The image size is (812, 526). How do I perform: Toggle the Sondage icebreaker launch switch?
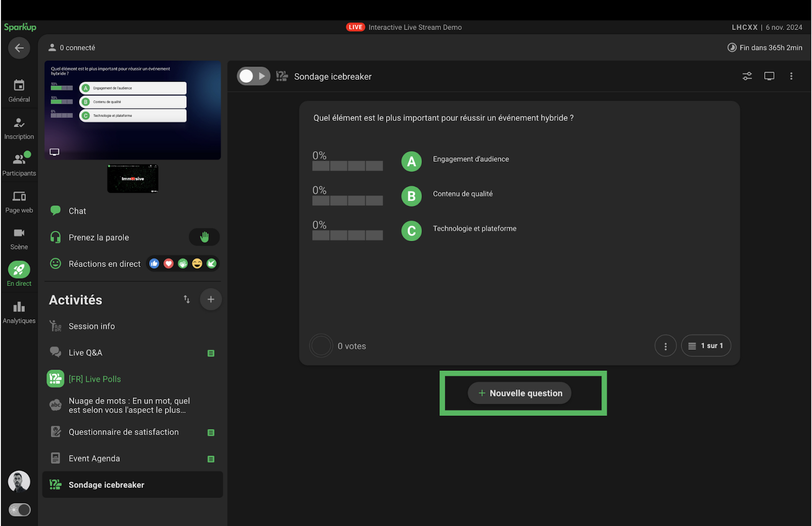point(253,76)
